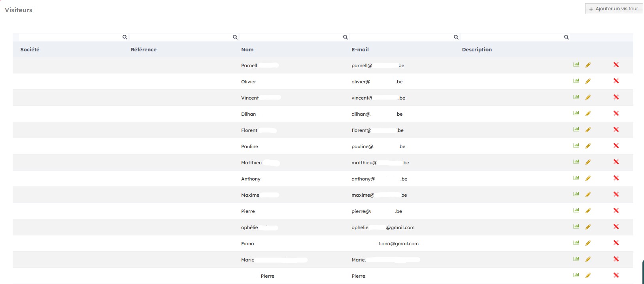
Task: Click the E-mail column search icon
Action: [456, 37]
